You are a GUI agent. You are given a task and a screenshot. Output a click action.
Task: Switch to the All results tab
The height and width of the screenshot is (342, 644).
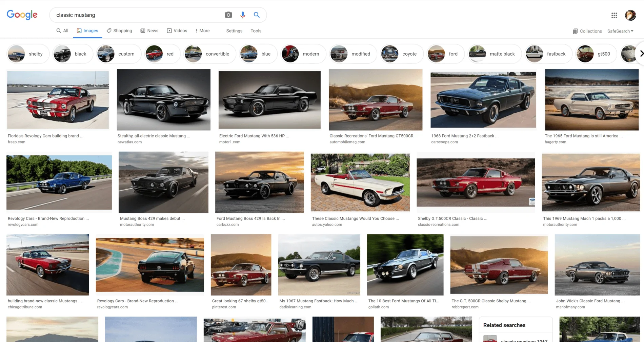click(62, 31)
